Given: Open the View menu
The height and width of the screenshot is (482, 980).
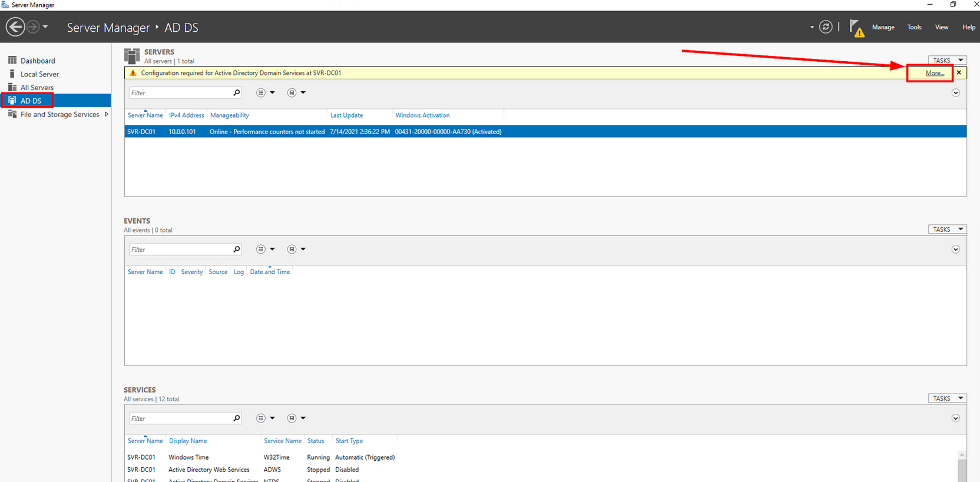Looking at the screenshot, I should coord(942,27).
